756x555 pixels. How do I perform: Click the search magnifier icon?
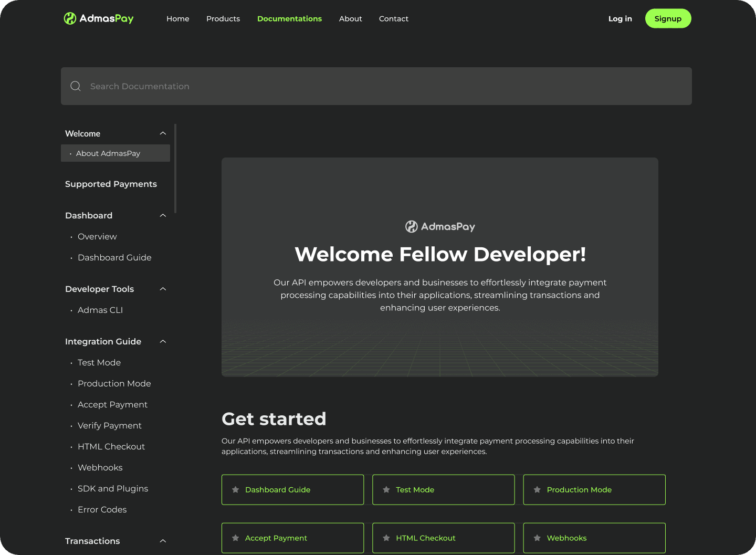click(x=75, y=86)
